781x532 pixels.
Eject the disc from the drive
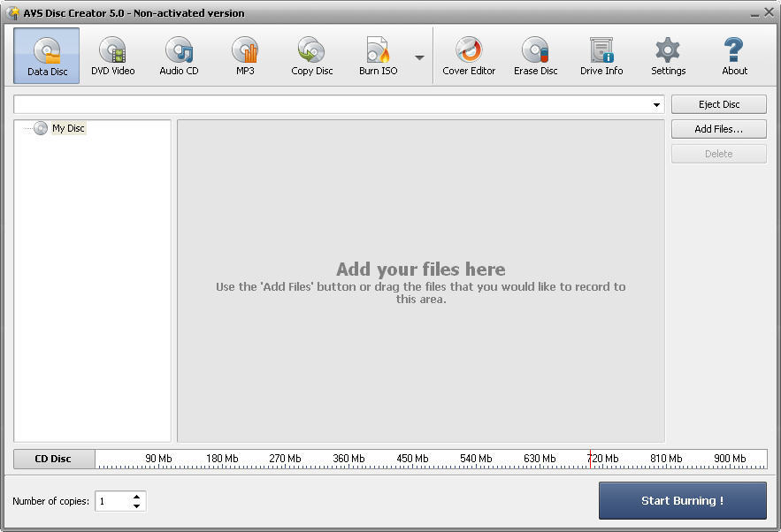click(718, 103)
